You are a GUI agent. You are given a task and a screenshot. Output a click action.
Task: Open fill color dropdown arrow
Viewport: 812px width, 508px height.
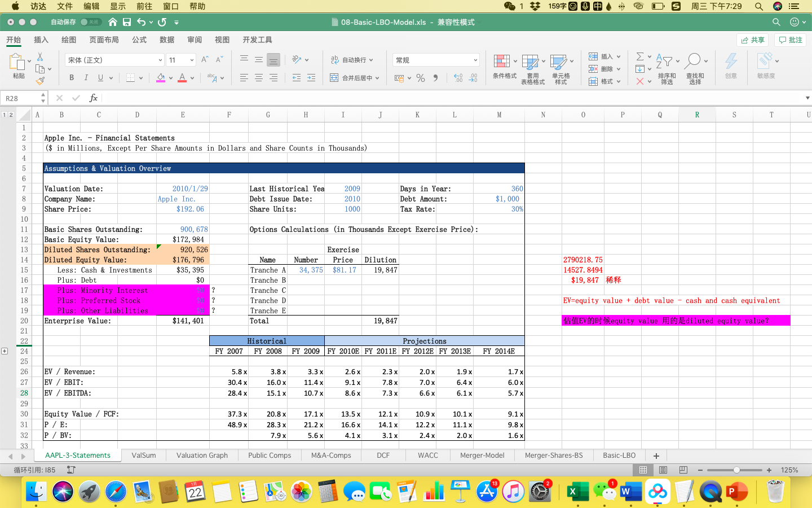pyautogui.click(x=170, y=78)
